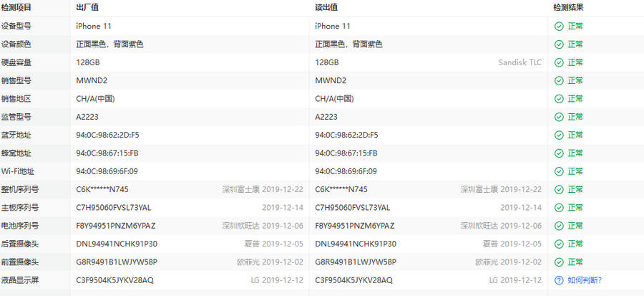
Task: Select the Wi-Fi地址 row label
Action: click(x=18, y=171)
